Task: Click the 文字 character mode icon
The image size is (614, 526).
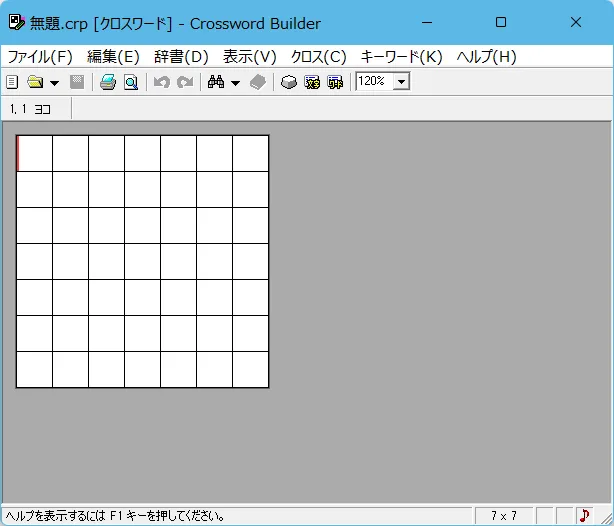Action: [x=312, y=82]
